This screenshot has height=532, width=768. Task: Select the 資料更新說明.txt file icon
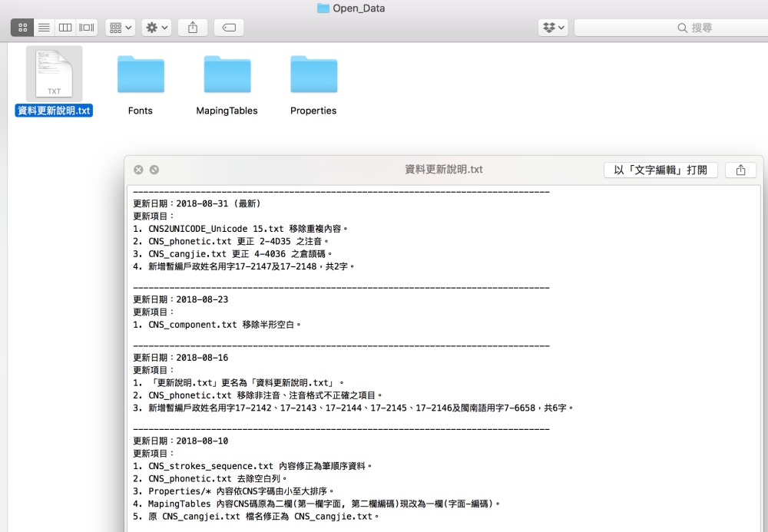pos(55,74)
